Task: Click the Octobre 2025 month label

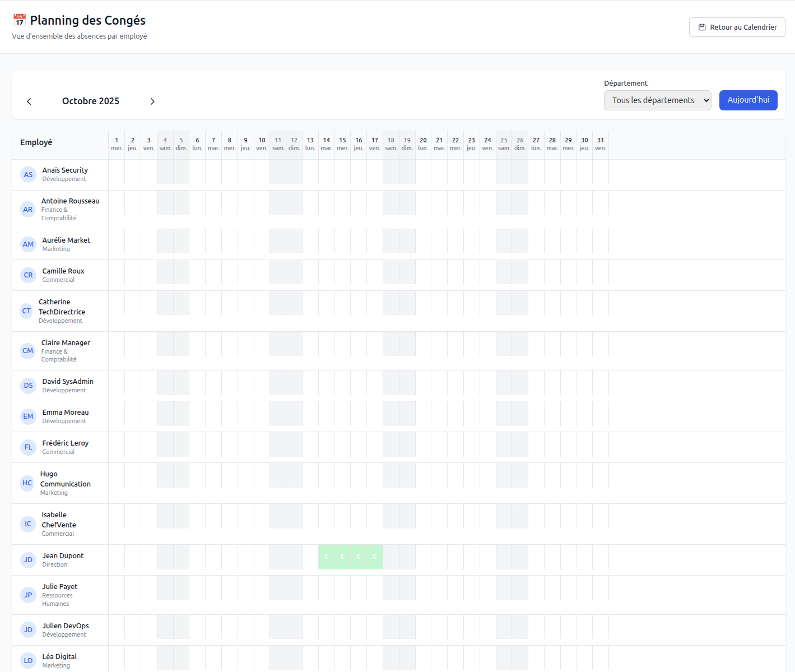Action: (x=91, y=101)
